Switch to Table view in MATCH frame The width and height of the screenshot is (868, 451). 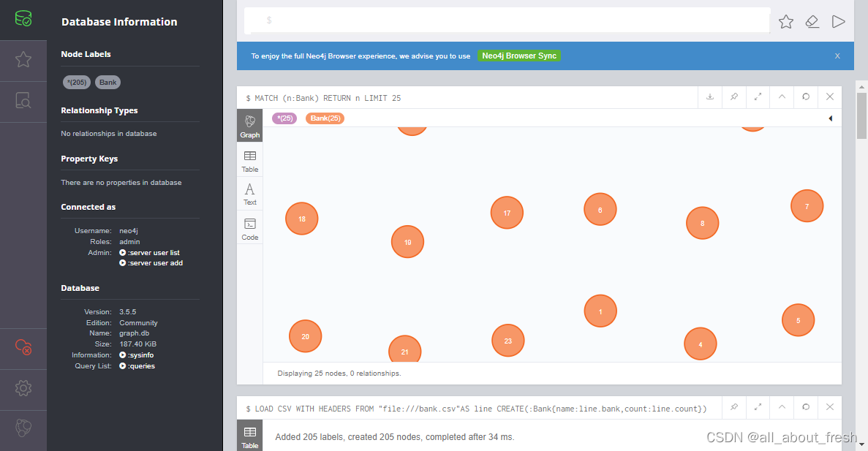point(249,161)
